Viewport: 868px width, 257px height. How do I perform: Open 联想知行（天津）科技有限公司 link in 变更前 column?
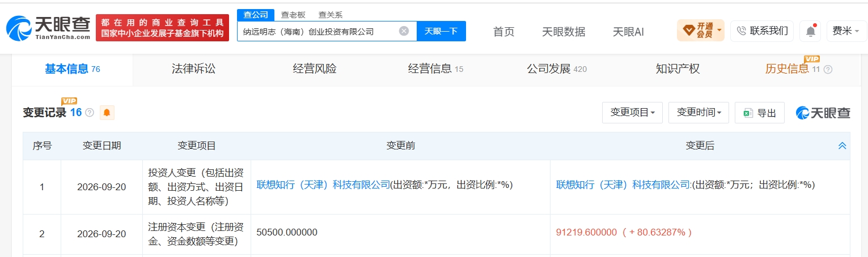pos(323,185)
